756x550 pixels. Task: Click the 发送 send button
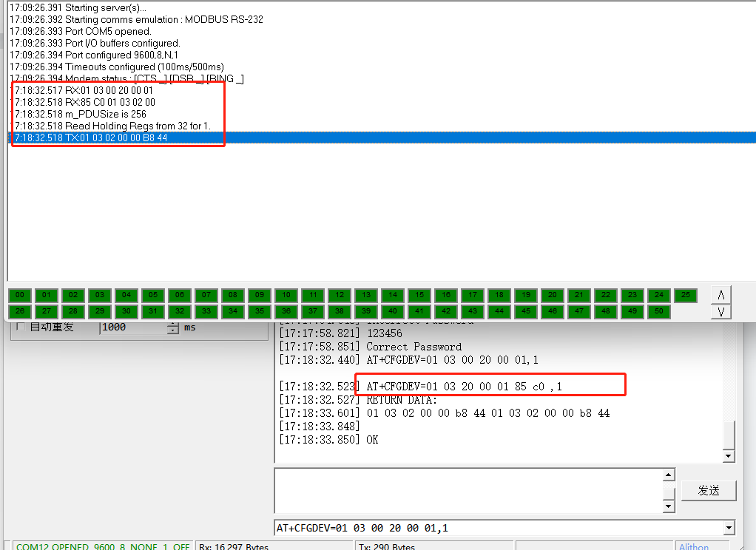[x=708, y=491]
